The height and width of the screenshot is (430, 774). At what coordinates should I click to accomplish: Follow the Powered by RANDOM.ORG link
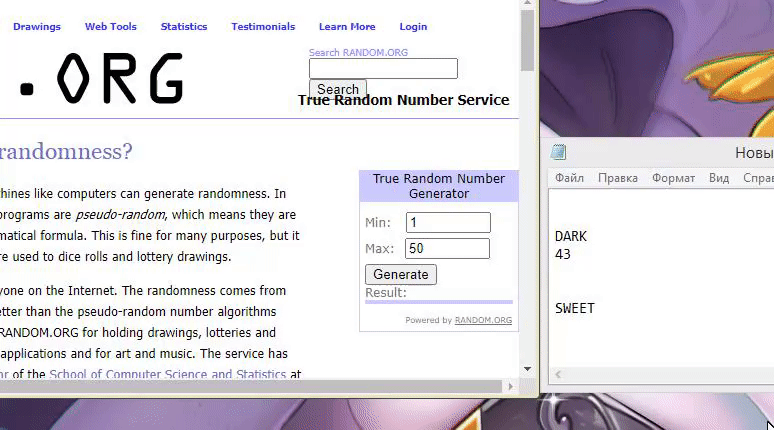point(483,320)
